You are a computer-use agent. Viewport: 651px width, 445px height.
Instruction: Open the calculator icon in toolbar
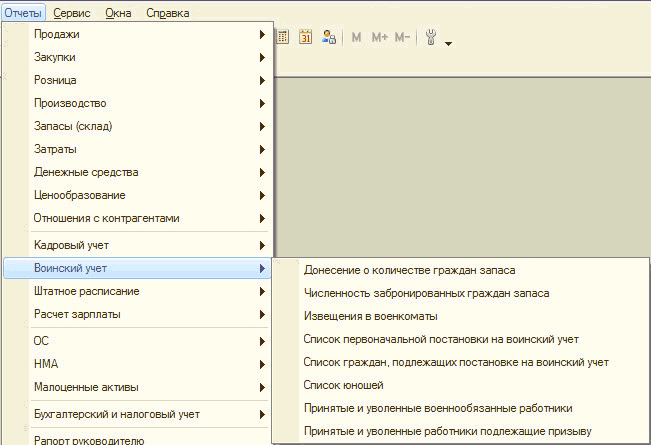pyautogui.click(x=282, y=37)
